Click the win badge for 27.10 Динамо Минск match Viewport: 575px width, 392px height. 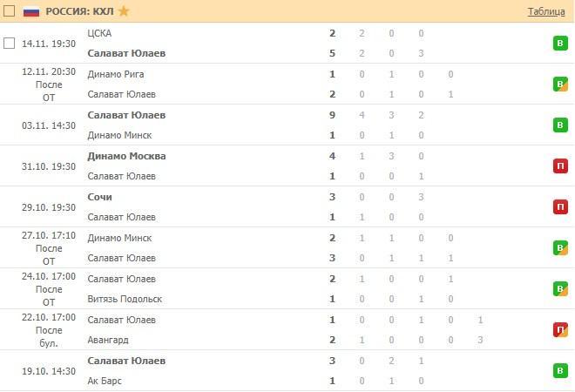(561, 248)
